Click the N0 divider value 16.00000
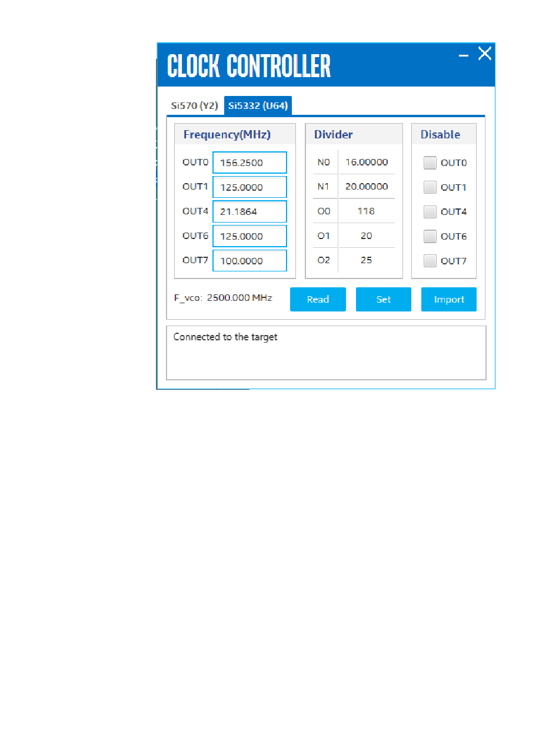 click(x=366, y=162)
